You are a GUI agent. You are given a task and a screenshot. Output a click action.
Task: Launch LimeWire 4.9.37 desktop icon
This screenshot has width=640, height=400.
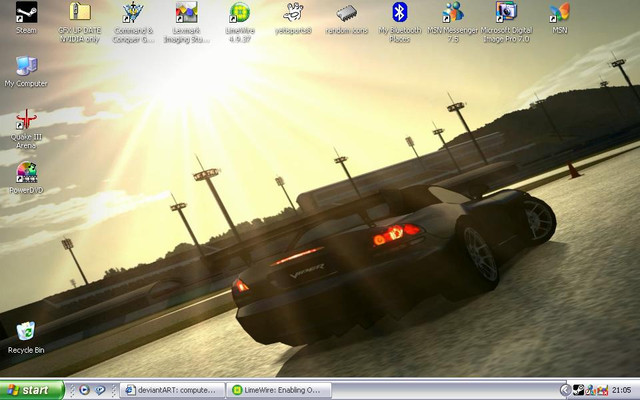[x=239, y=14]
